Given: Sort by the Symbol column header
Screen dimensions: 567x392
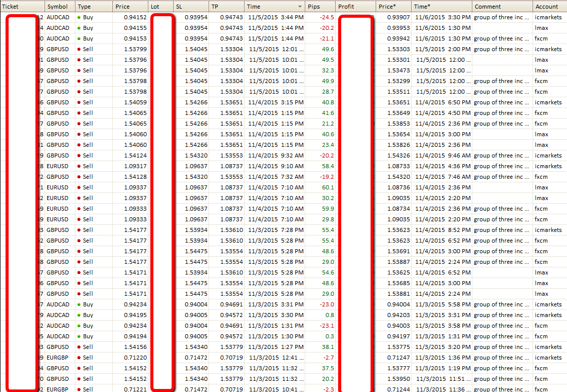Looking at the screenshot, I should click(x=60, y=7).
